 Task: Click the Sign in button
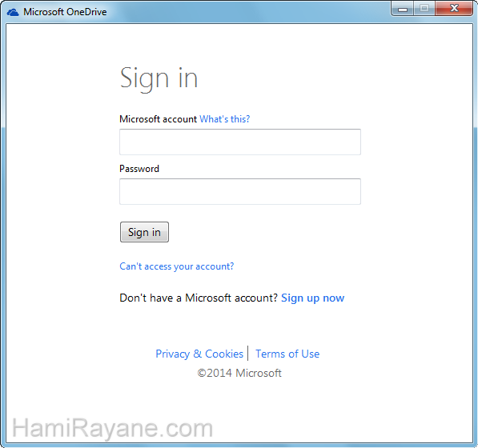pyautogui.click(x=144, y=232)
